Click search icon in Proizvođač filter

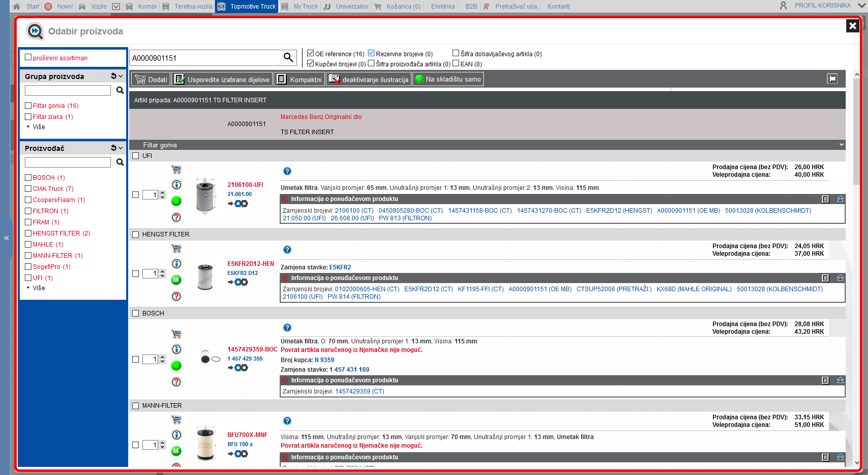120,162
